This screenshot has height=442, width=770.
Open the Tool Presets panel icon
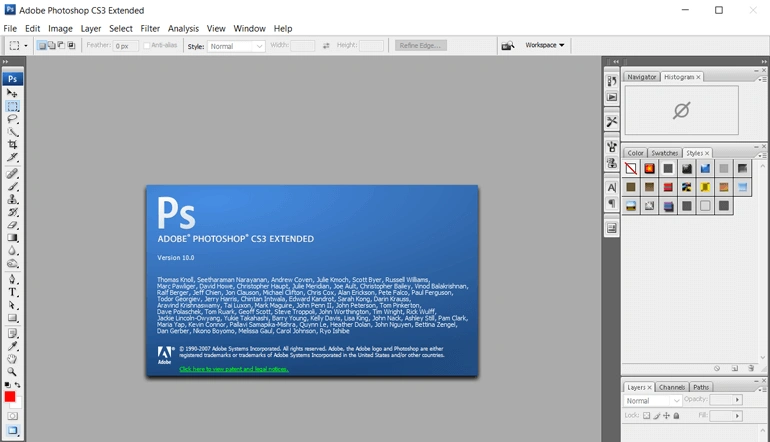[x=611, y=121]
